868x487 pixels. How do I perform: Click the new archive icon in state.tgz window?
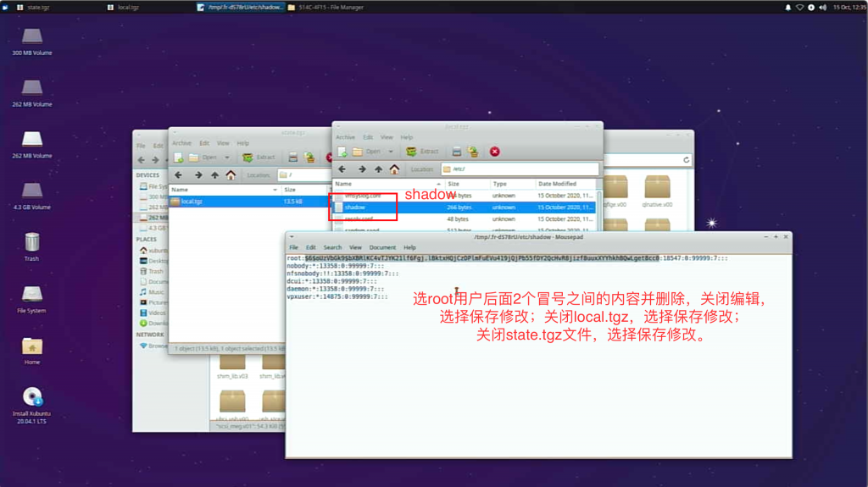click(x=178, y=158)
